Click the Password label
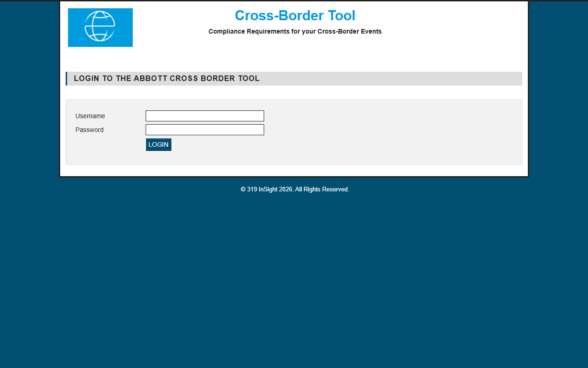Screen dimensions: 588x368 pyautogui.click(x=90, y=130)
